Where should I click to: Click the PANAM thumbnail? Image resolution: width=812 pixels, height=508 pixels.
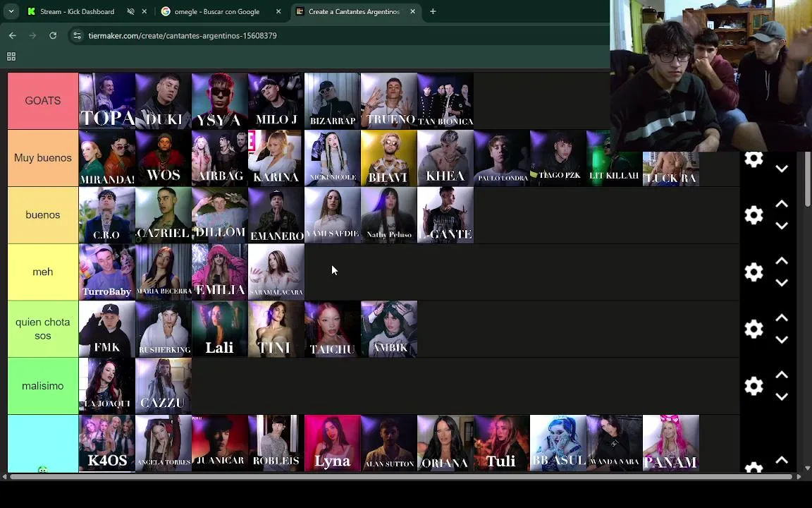[x=670, y=442]
